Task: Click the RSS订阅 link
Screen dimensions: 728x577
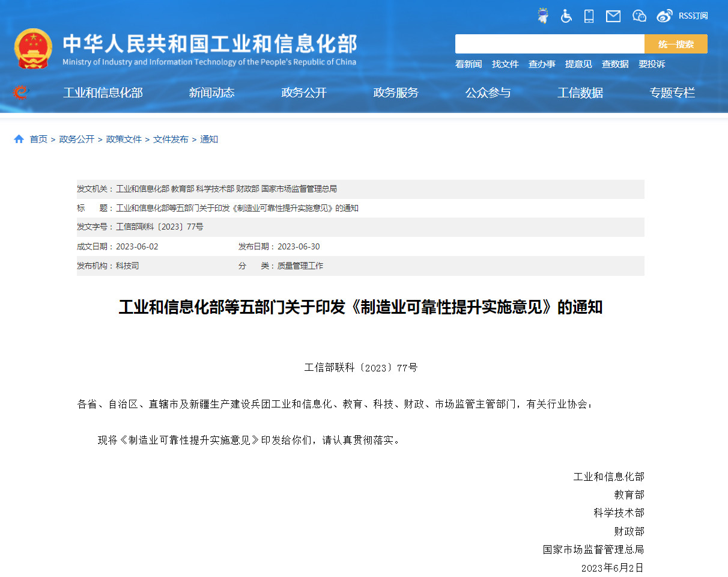Action: coord(693,16)
